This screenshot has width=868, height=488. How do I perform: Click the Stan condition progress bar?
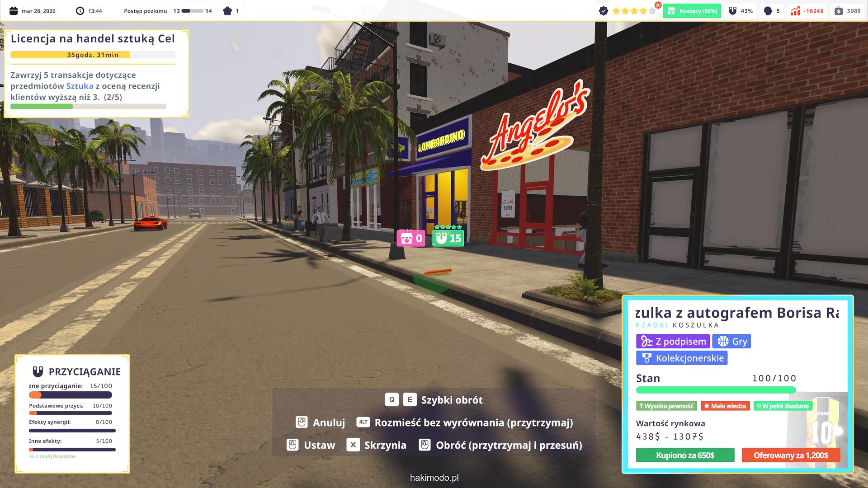(x=716, y=390)
